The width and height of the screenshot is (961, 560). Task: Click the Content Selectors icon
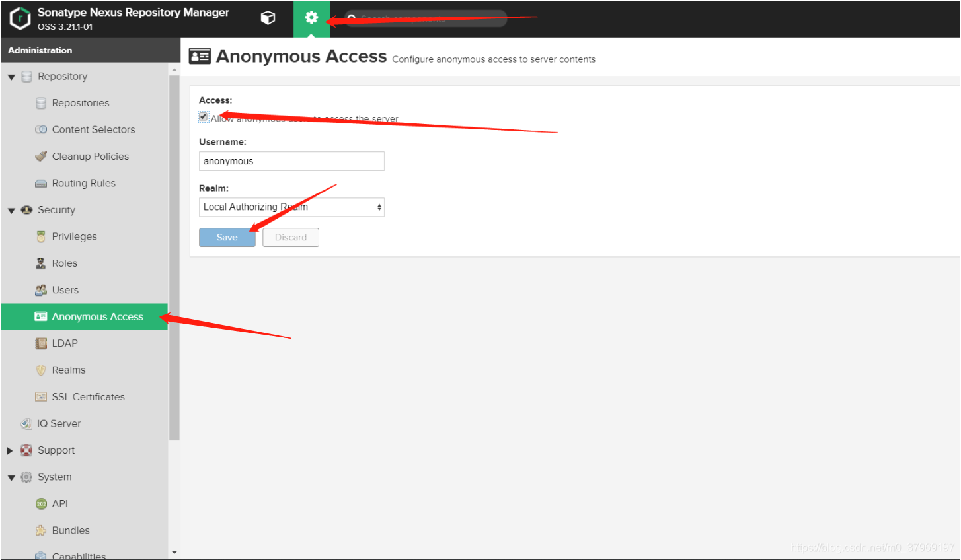coord(41,129)
